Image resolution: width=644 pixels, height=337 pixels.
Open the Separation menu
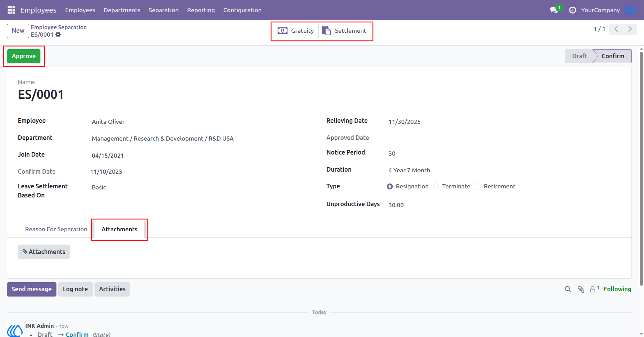click(x=163, y=10)
